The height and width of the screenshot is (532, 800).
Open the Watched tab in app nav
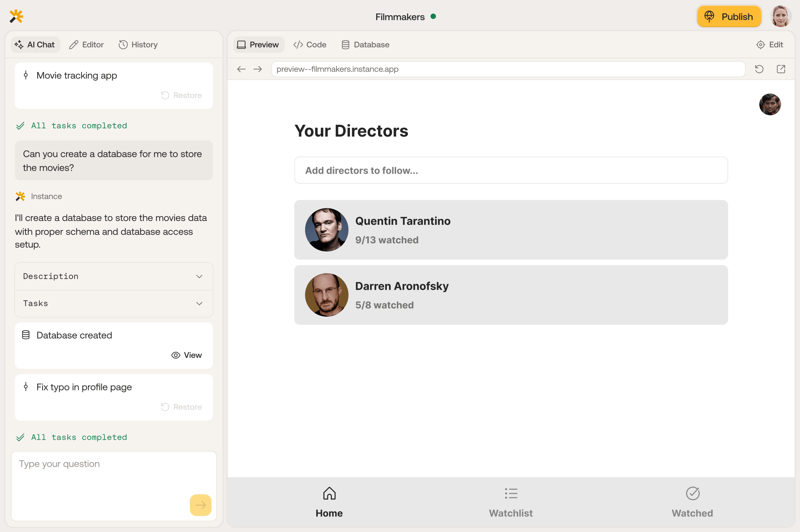click(693, 502)
